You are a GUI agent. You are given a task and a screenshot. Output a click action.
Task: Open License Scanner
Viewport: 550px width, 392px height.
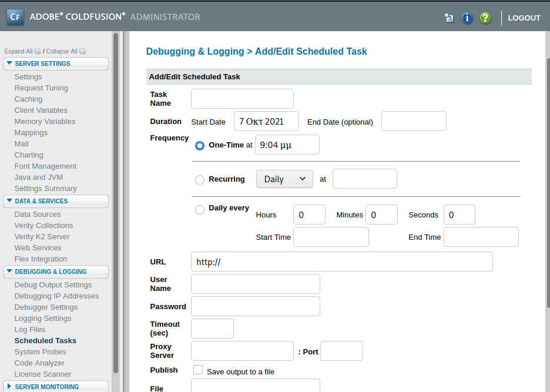43,374
